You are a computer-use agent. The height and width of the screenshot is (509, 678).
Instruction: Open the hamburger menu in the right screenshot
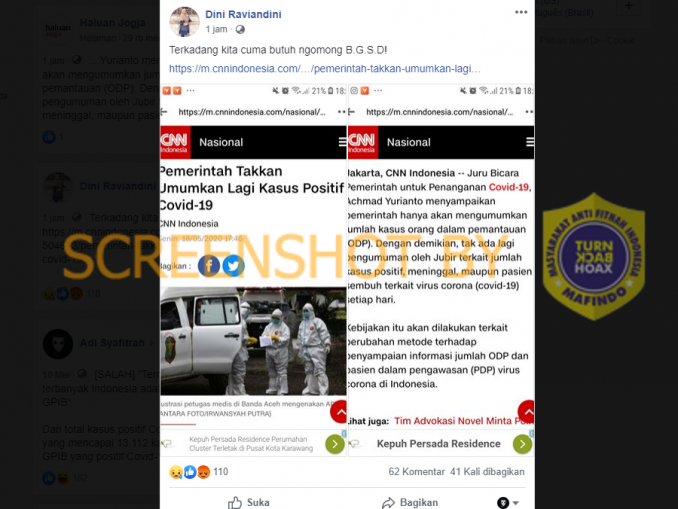tap(529, 142)
